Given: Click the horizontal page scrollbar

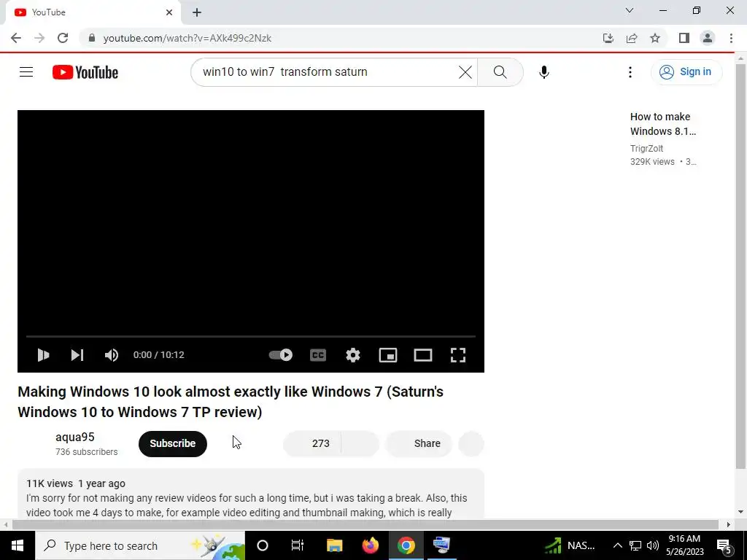Looking at the screenshot, I should [x=365, y=524].
